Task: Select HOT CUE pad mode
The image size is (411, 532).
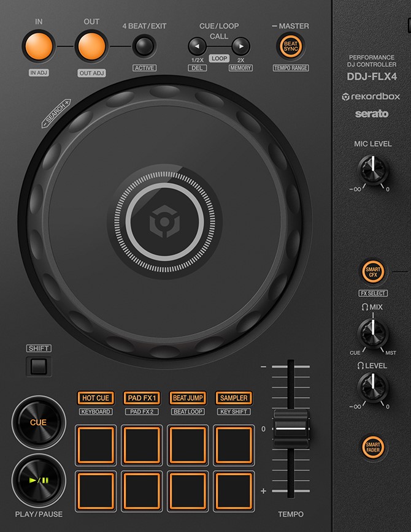Action: (96, 398)
